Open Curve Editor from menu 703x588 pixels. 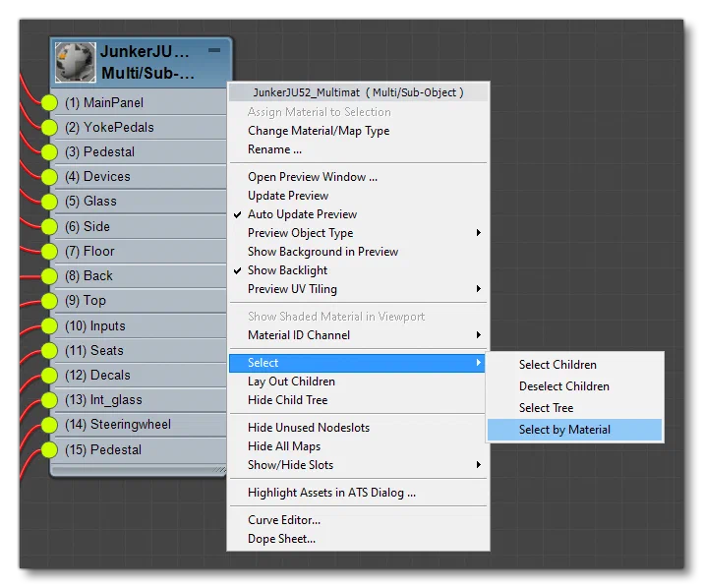point(358,520)
